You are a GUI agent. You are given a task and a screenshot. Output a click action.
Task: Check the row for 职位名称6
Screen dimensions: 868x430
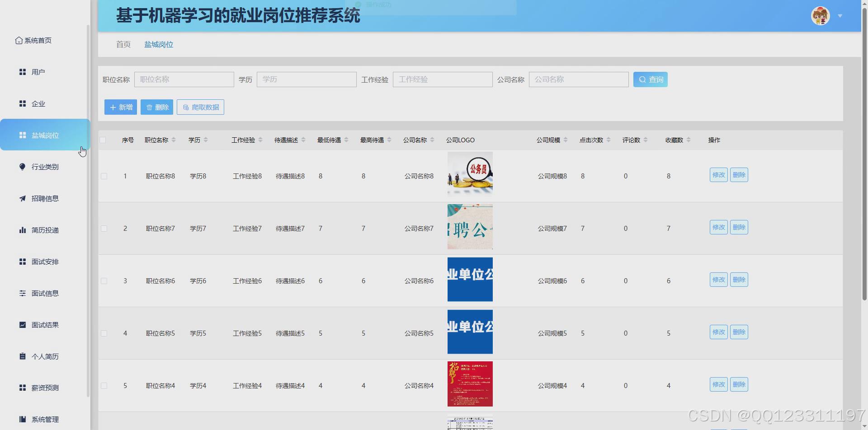(104, 281)
